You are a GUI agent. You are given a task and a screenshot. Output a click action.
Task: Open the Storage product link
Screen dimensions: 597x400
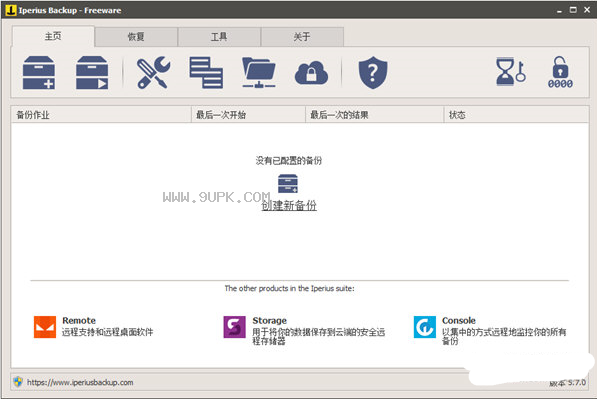pyautogui.click(x=270, y=320)
